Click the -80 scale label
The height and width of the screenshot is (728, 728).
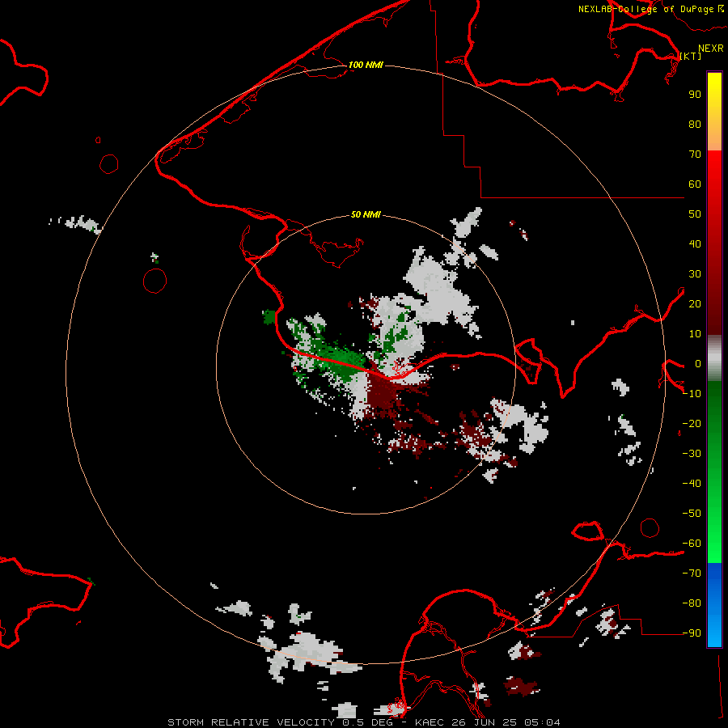(692, 603)
